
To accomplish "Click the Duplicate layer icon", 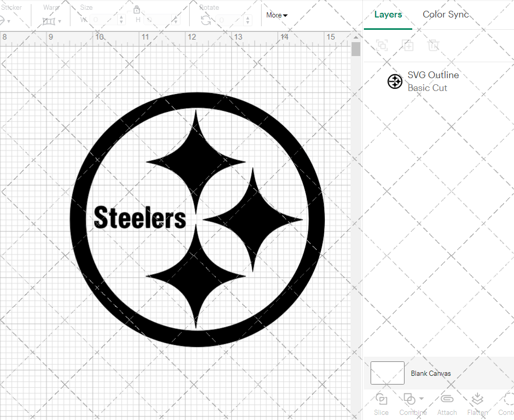I will [408, 45].
